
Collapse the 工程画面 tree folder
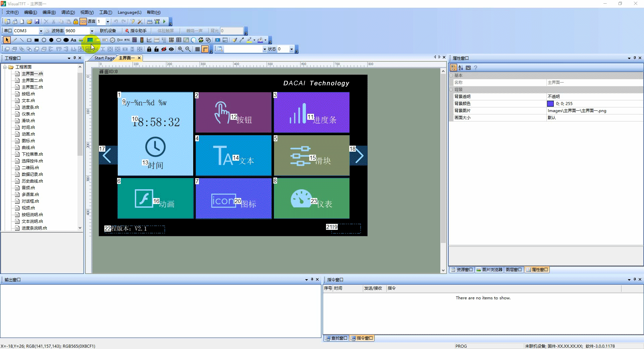pos(5,67)
